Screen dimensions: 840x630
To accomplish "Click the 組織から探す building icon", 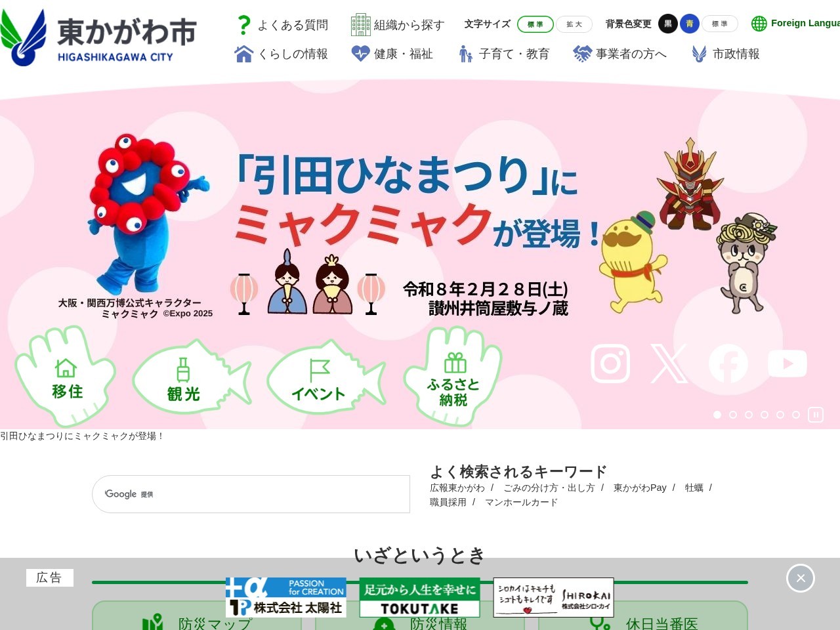I will coord(360,24).
